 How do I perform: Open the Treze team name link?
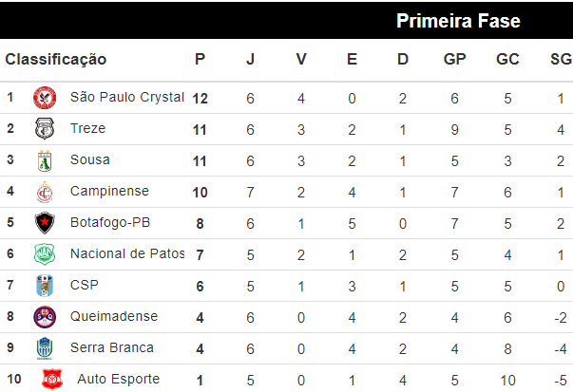(x=87, y=128)
